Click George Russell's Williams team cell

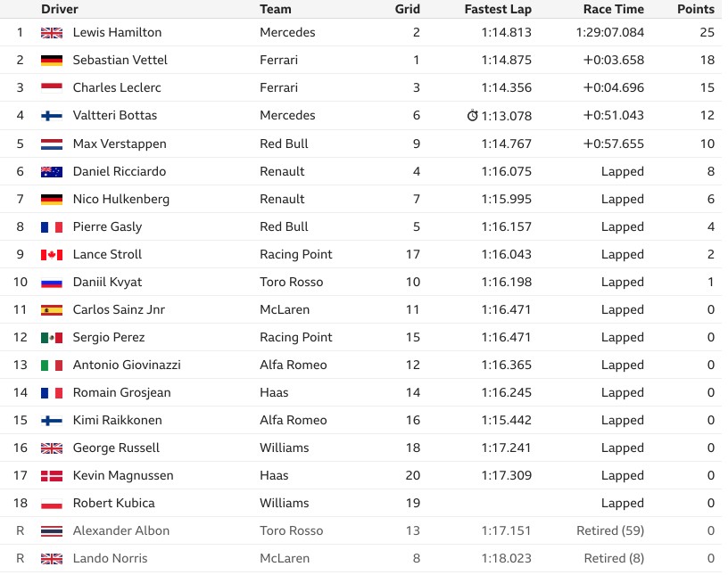click(284, 448)
